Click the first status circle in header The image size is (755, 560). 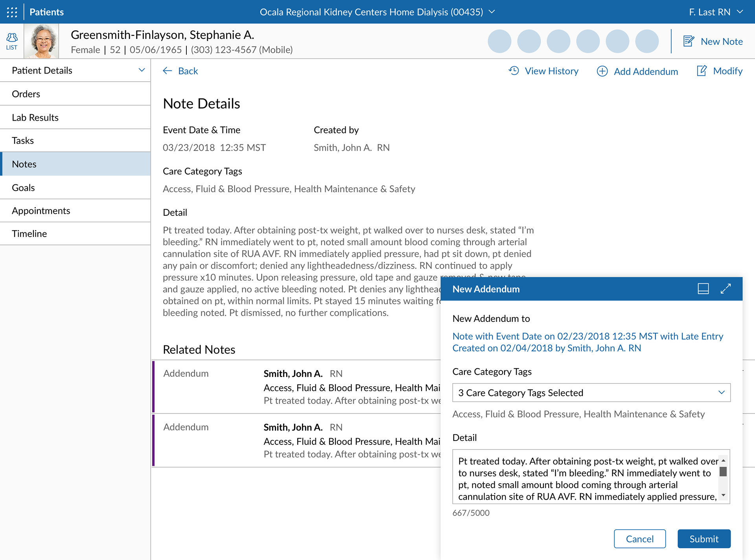(499, 41)
